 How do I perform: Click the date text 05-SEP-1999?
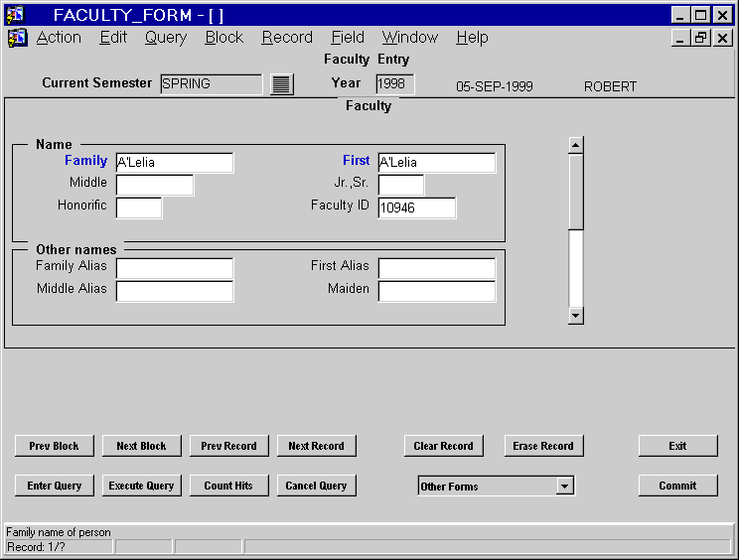pos(495,86)
